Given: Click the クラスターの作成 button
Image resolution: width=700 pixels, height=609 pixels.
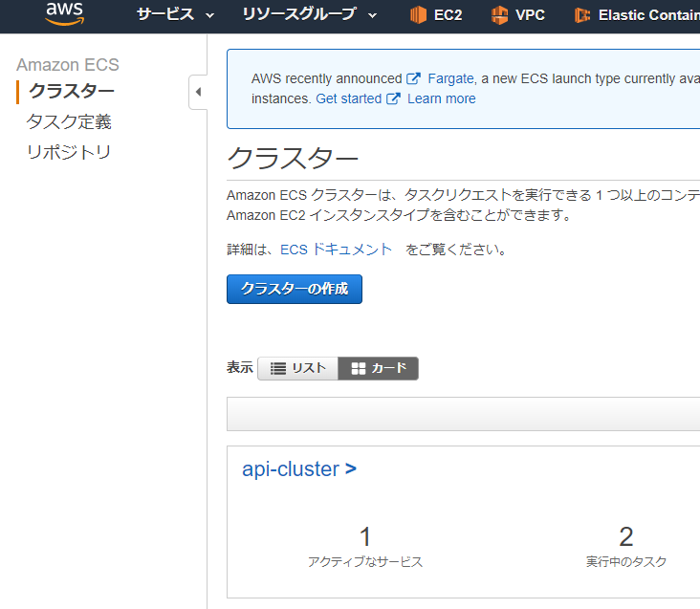Looking at the screenshot, I should coord(295,289).
